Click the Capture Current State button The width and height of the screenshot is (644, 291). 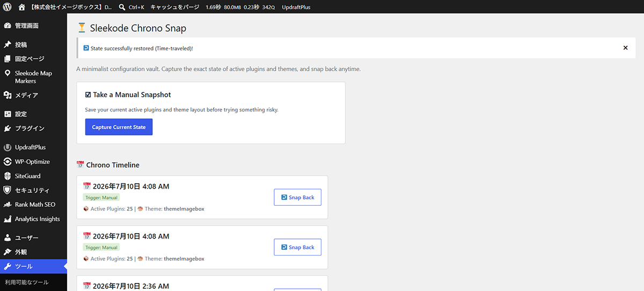pyautogui.click(x=119, y=127)
